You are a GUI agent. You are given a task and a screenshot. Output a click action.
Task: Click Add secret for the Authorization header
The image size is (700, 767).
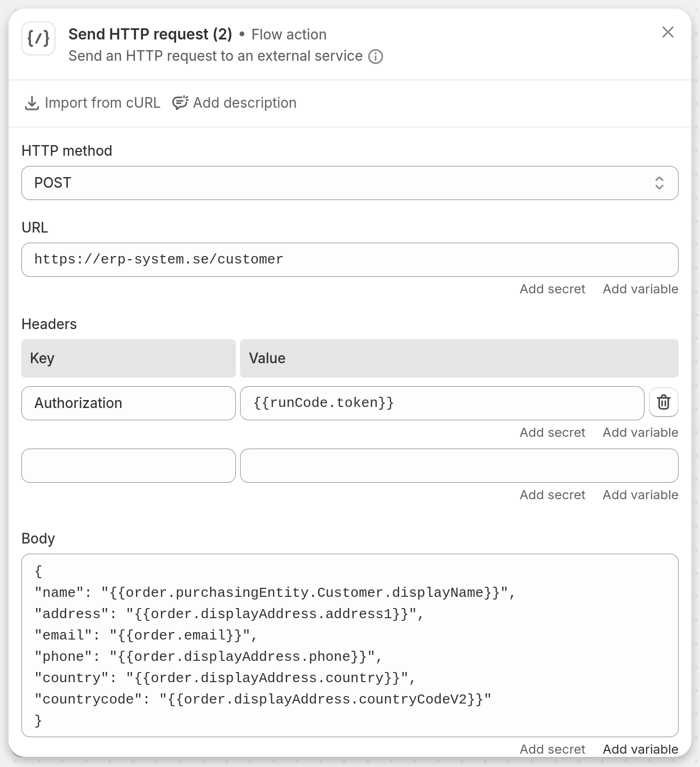552,432
